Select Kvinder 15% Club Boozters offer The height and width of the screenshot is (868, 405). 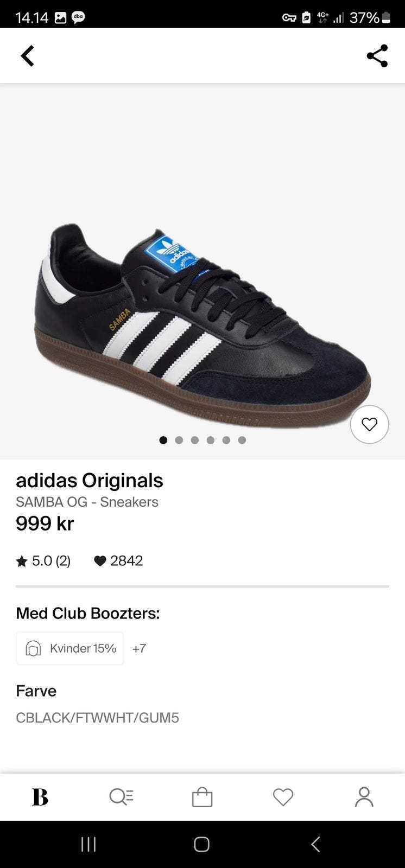70,648
